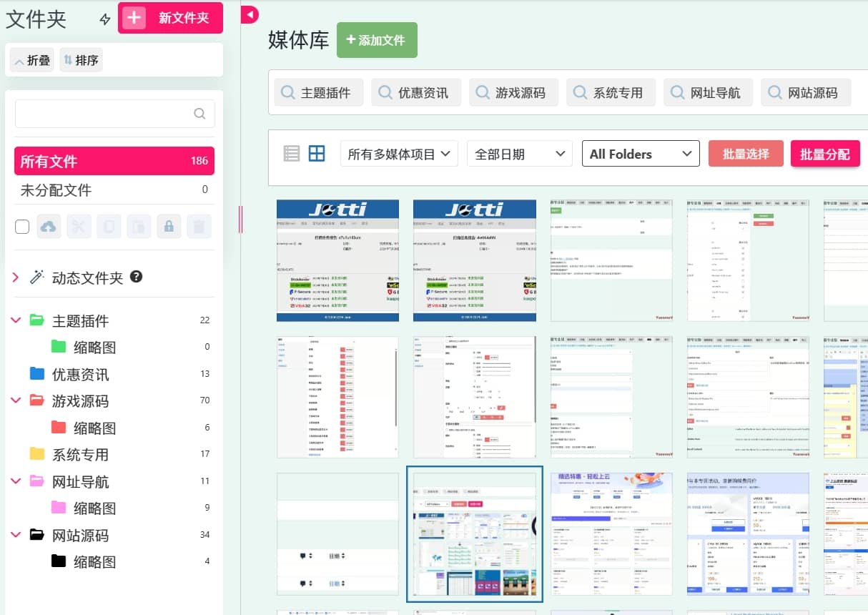Click the trash delete icon in folder toolbar
This screenshot has width=868, height=615.
[x=199, y=227]
